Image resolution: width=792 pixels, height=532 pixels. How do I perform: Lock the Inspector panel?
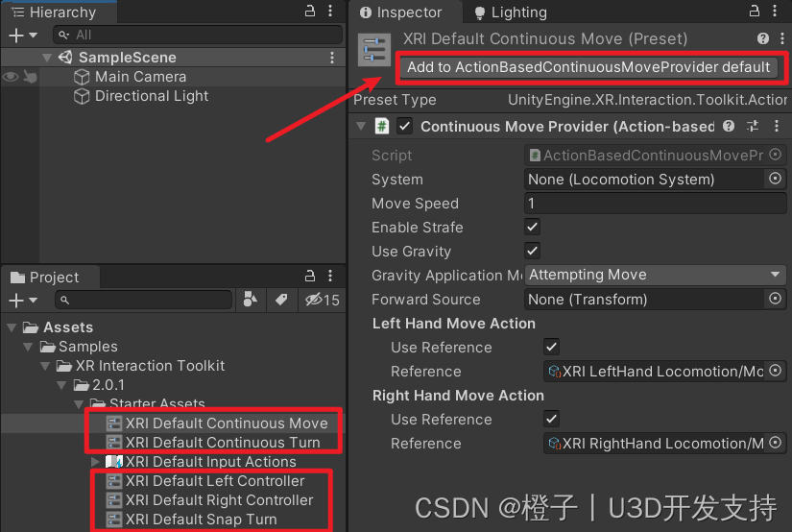point(755,12)
